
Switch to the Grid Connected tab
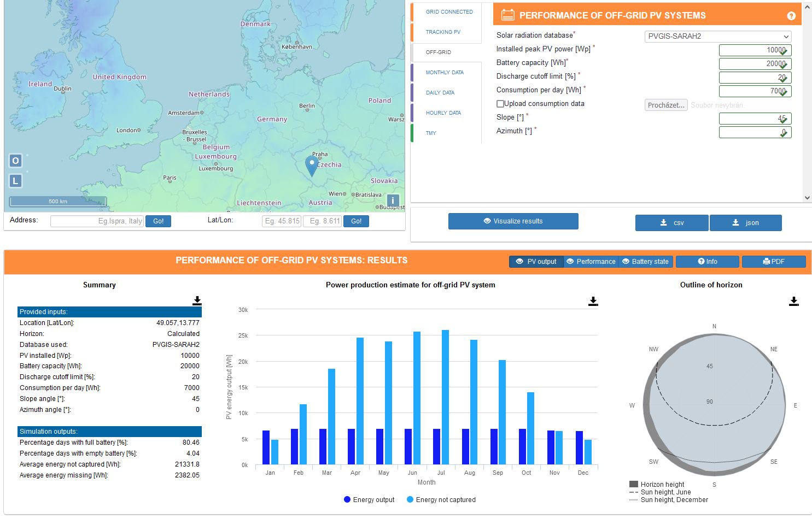coord(449,12)
